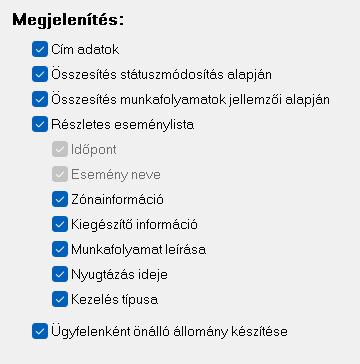Image resolution: width=360 pixels, height=364 pixels.
Task: Click the 'Munkafolyamat leírása' label text
Action: click(138, 250)
